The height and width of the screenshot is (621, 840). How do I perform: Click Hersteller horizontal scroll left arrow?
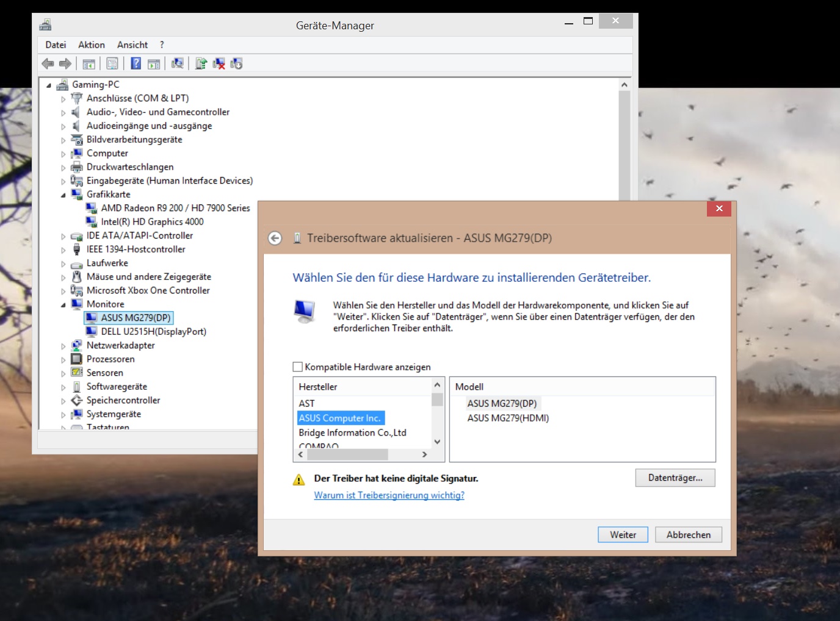tap(300, 454)
